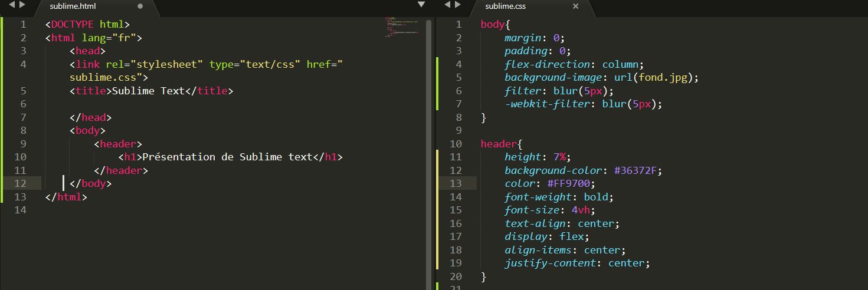868x290 pixels.
Task: Click type="text/css" attribute
Action: [x=254, y=64]
